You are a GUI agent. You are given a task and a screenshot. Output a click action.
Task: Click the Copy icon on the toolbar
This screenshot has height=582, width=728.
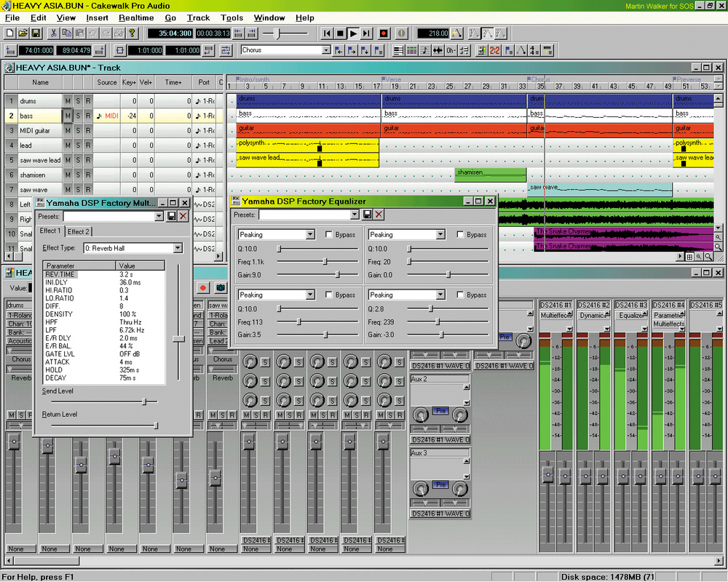click(66, 33)
